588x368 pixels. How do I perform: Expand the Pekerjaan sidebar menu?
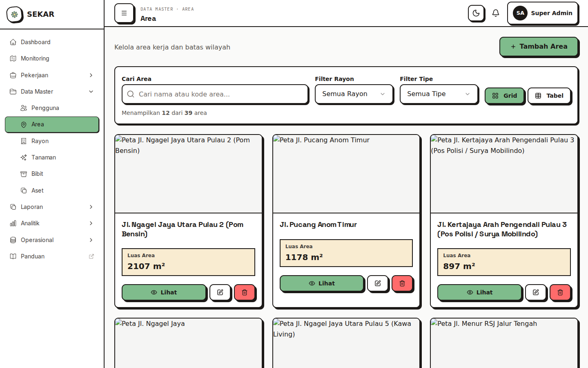click(52, 75)
